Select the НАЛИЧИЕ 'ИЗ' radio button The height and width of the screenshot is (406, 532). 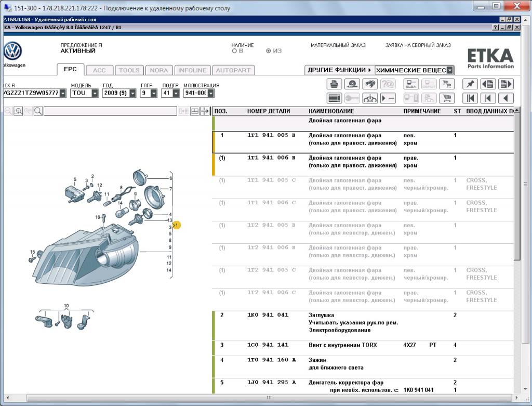[269, 51]
